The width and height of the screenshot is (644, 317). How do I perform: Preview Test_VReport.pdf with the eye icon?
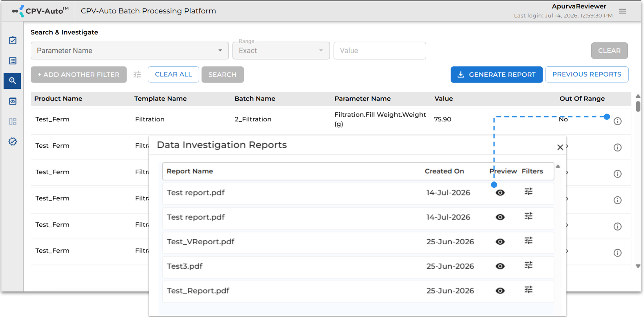pyautogui.click(x=500, y=242)
